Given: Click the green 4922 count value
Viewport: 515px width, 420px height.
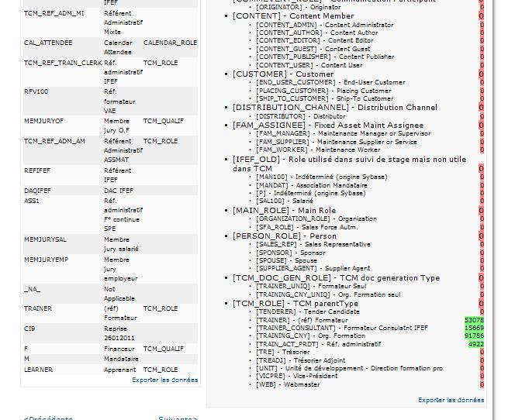Looking at the screenshot, I should click(476, 344).
